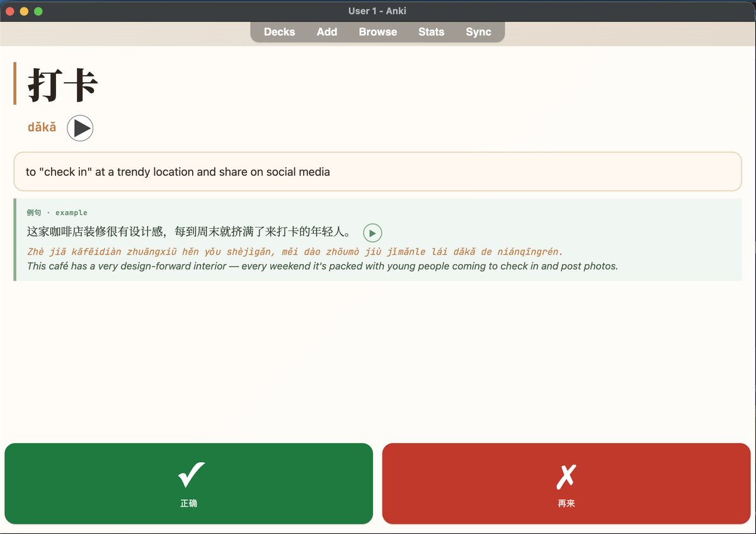Open the Add card dialog
756x534 pixels.
coord(326,32)
